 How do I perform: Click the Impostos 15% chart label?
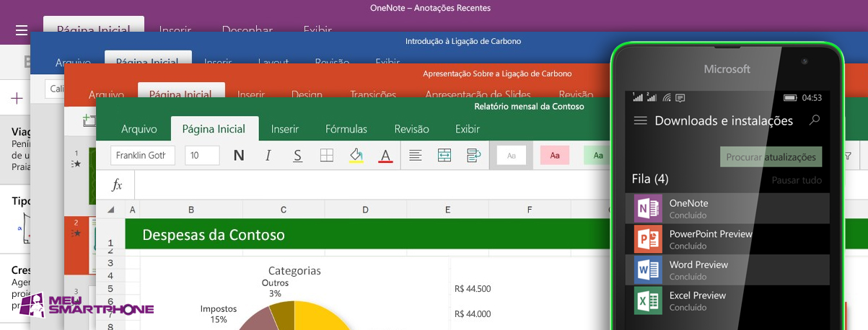pos(218,313)
